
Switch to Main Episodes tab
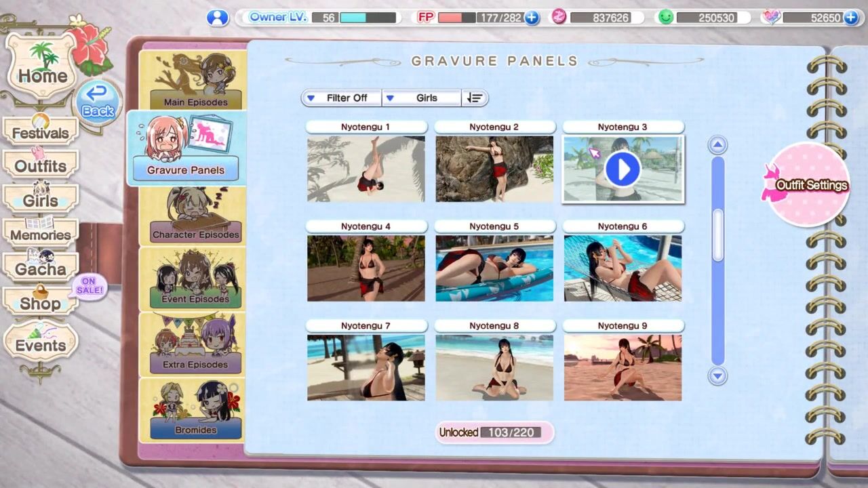click(195, 80)
